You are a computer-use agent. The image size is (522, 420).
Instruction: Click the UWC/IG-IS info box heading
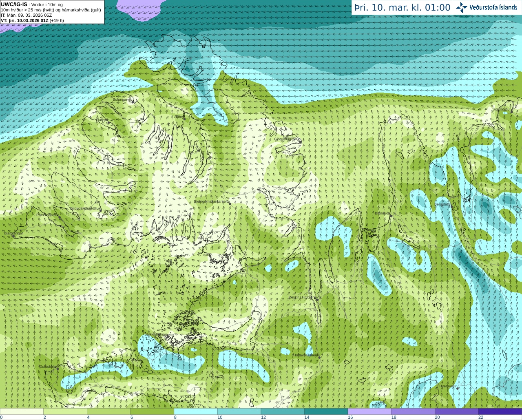[14, 4]
